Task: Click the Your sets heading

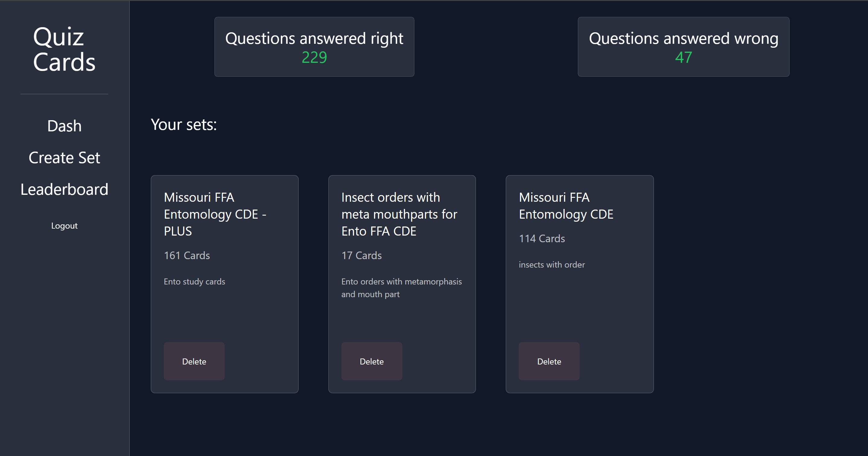Action: [x=184, y=125]
